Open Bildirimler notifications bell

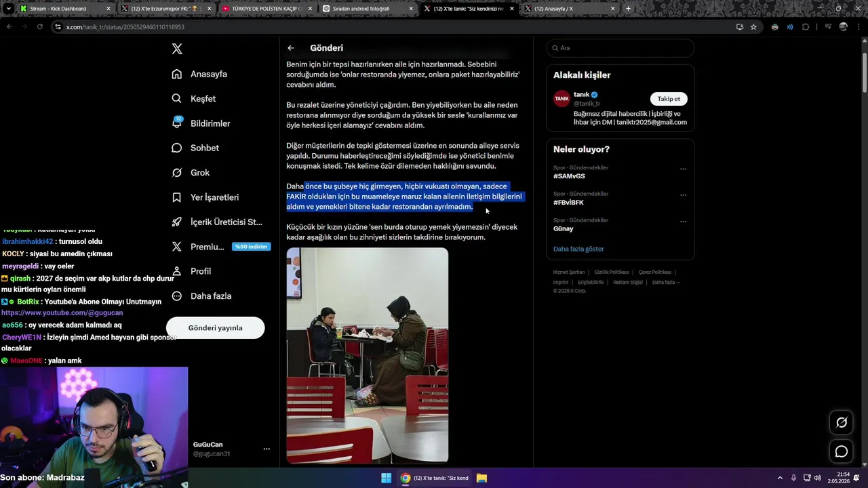177,123
